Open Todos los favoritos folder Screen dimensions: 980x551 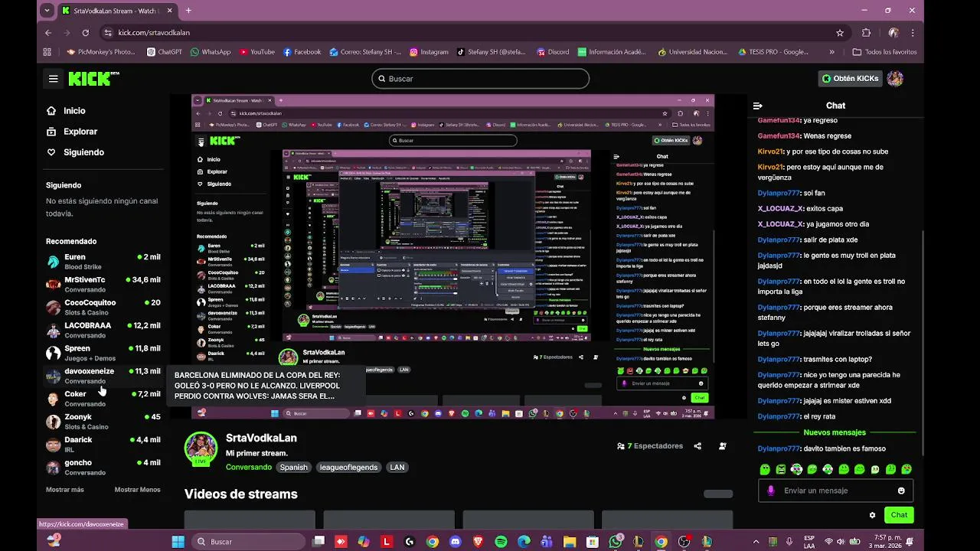tap(884, 52)
